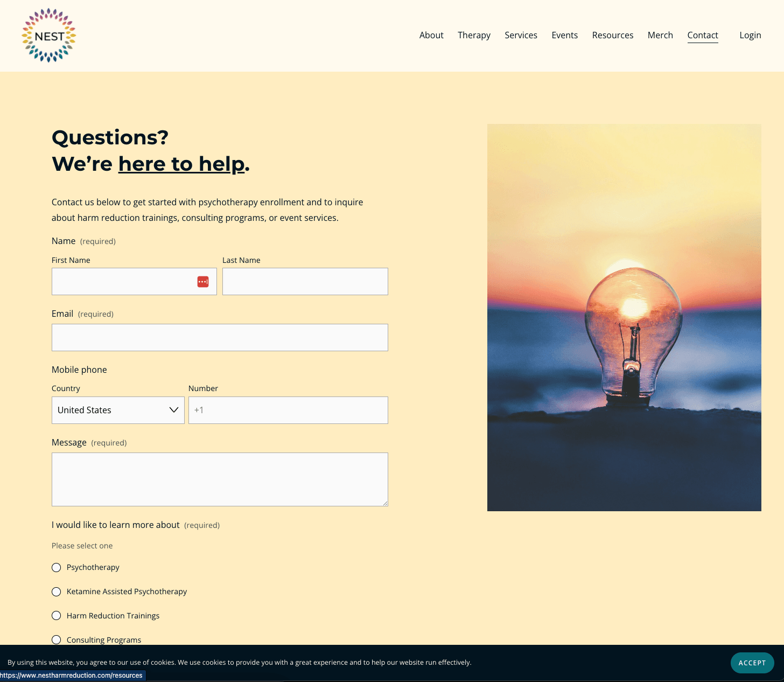Screen dimensions: 784x682
Task: Choose the Consulting Programs option
Action: pyautogui.click(x=57, y=640)
